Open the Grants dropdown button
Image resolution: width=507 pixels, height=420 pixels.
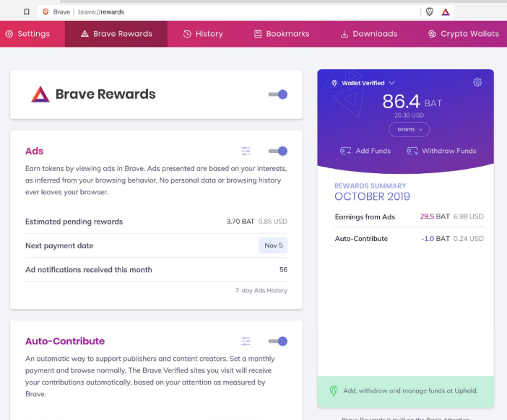pyautogui.click(x=409, y=130)
